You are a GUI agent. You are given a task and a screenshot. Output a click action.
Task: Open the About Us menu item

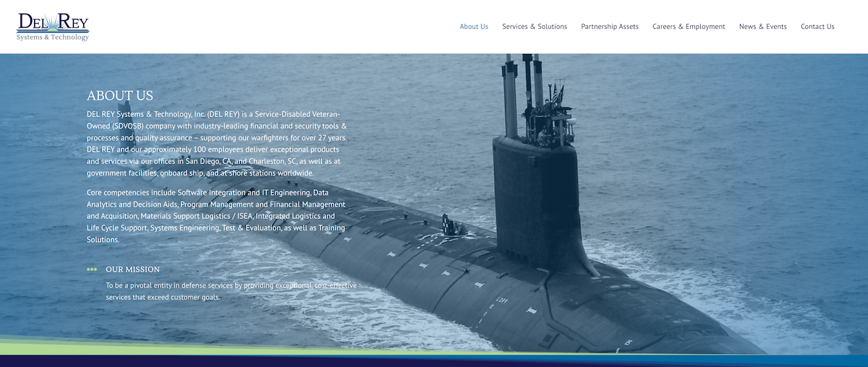click(474, 27)
